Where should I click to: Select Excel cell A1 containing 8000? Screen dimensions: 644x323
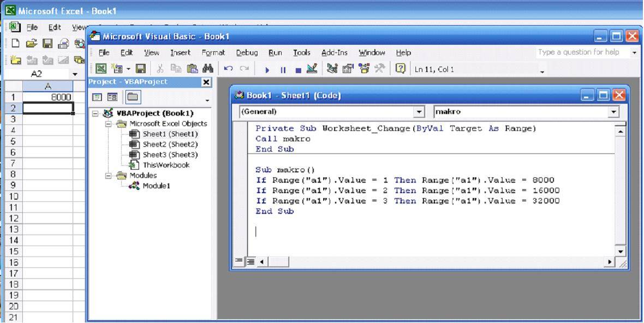click(47, 97)
